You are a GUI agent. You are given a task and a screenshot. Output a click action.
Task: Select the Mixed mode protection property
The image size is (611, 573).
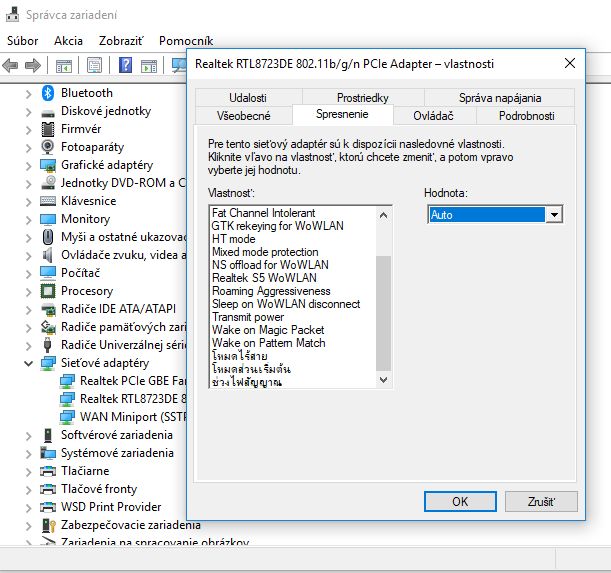[265, 252]
